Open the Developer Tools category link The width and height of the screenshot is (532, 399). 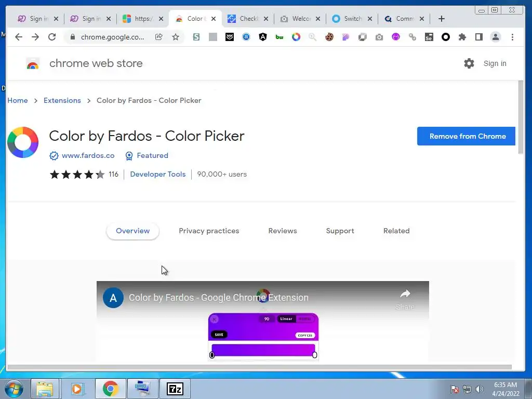pyautogui.click(x=158, y=175)
